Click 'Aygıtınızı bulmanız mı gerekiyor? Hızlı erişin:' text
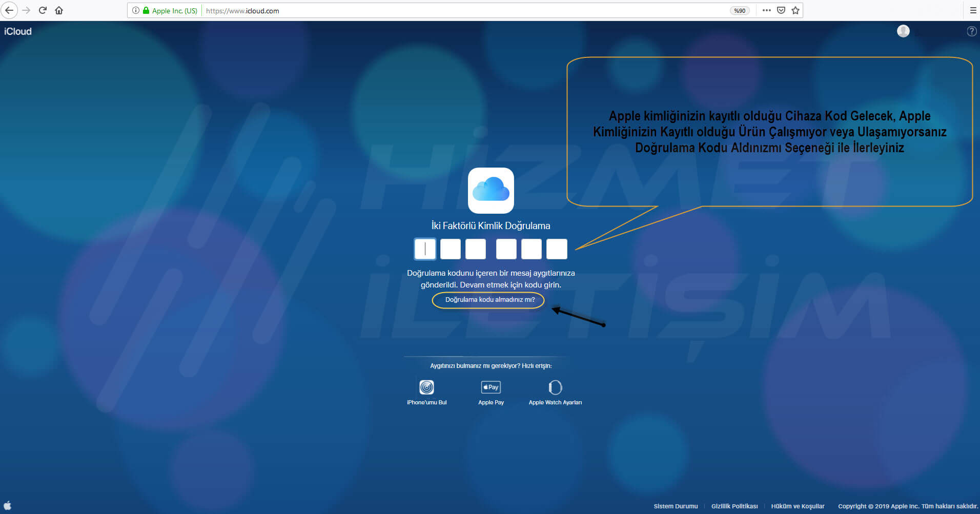Viewport: 980px width, 514px height. point(491,366)
